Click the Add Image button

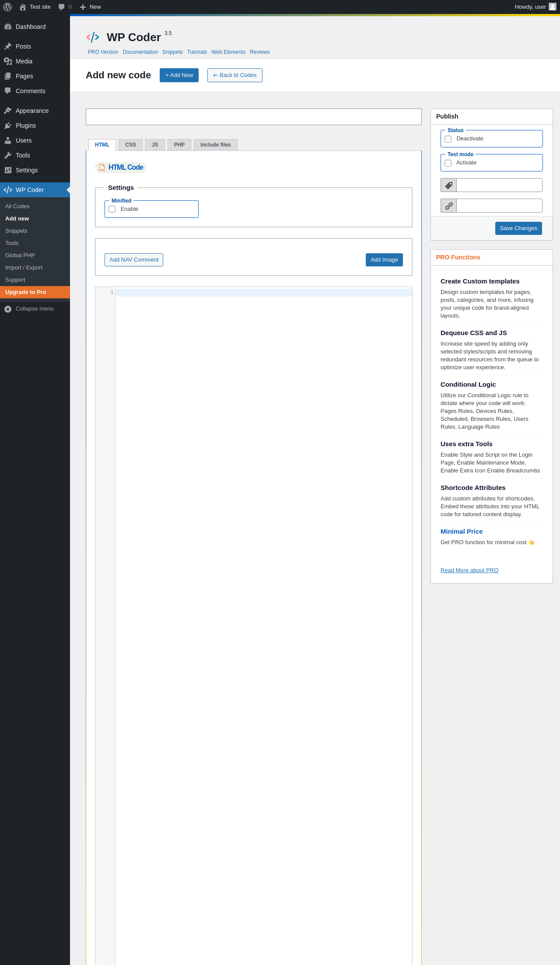pos(384,260)
